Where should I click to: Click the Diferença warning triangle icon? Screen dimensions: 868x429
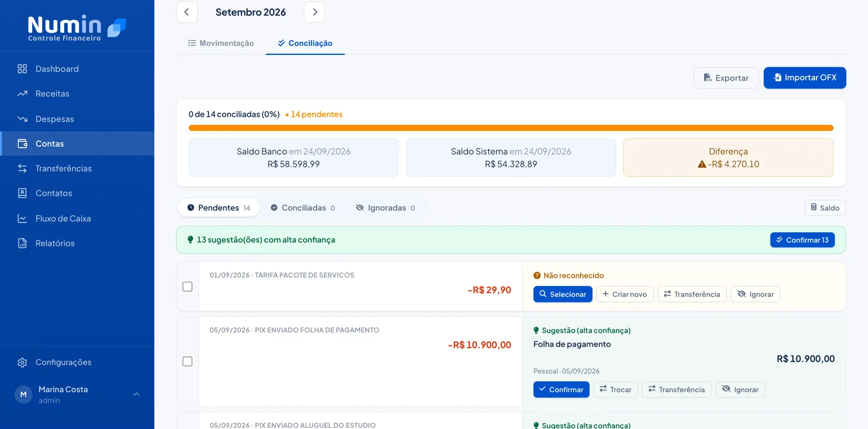pyautogui.click(x=702, y=164)
